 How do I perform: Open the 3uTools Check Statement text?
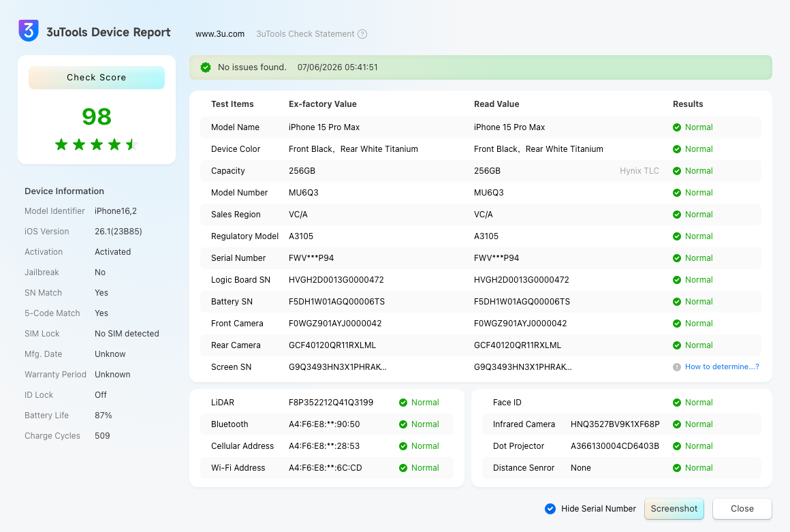point(305,34)
